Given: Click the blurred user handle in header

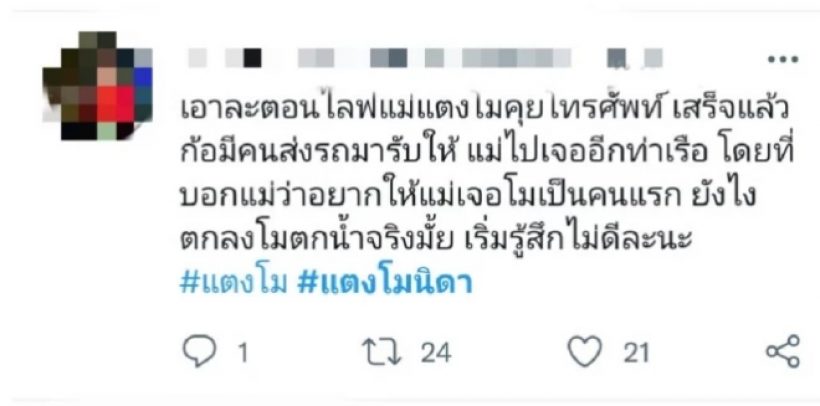Looking at the screenshot, I should click(434, 58).
